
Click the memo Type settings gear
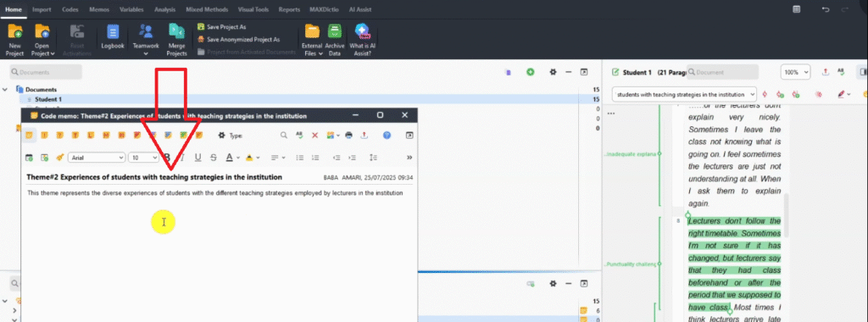pos(222,135)
